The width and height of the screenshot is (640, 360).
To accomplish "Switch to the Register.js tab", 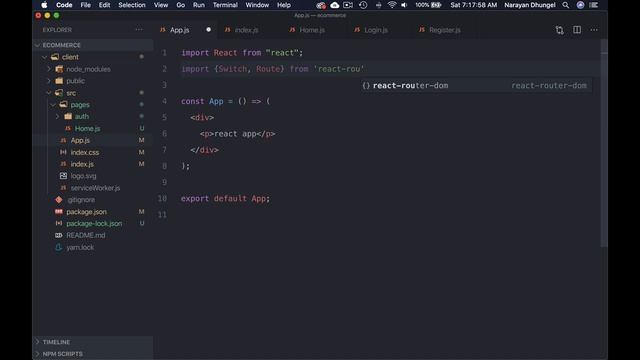I will click(444, 30).
